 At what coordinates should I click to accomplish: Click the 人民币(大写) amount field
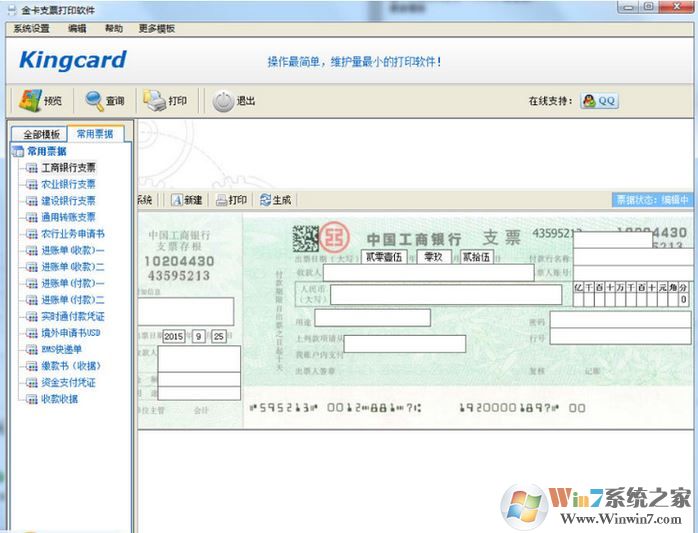pos(446,295)
